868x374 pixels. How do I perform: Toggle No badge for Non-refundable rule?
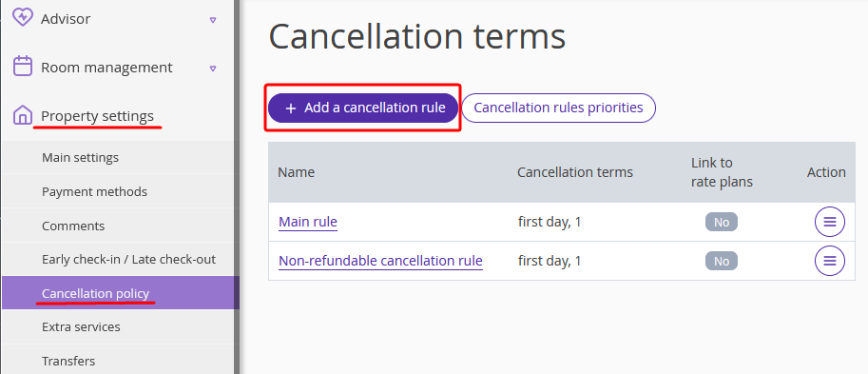point(722,261)
